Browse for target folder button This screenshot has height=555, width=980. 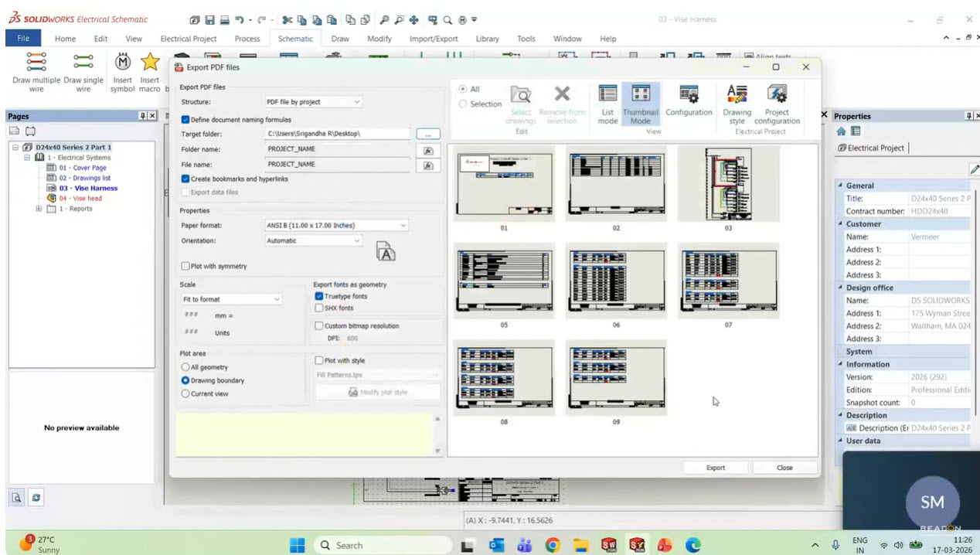[x=427, y=134]
